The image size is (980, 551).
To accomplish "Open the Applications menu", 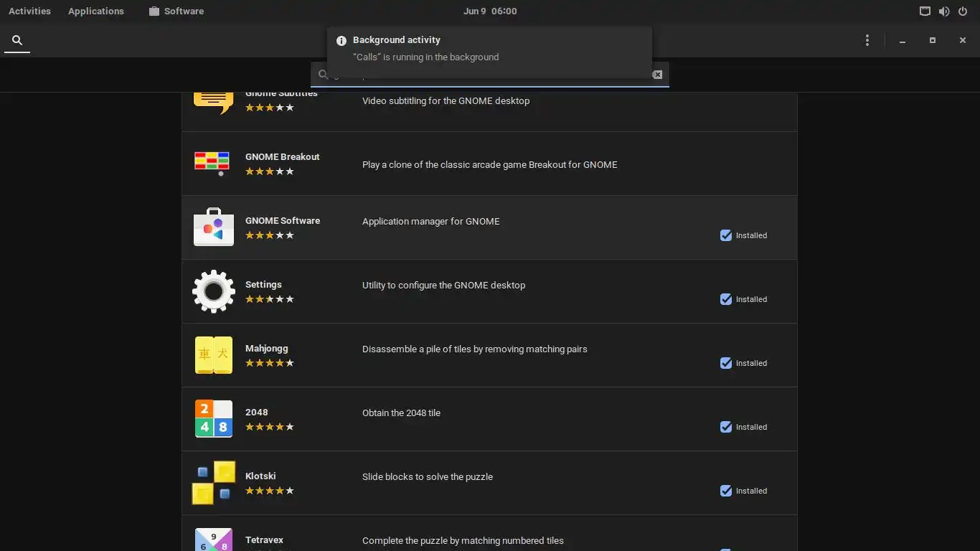I will click(x=96, y=11).
